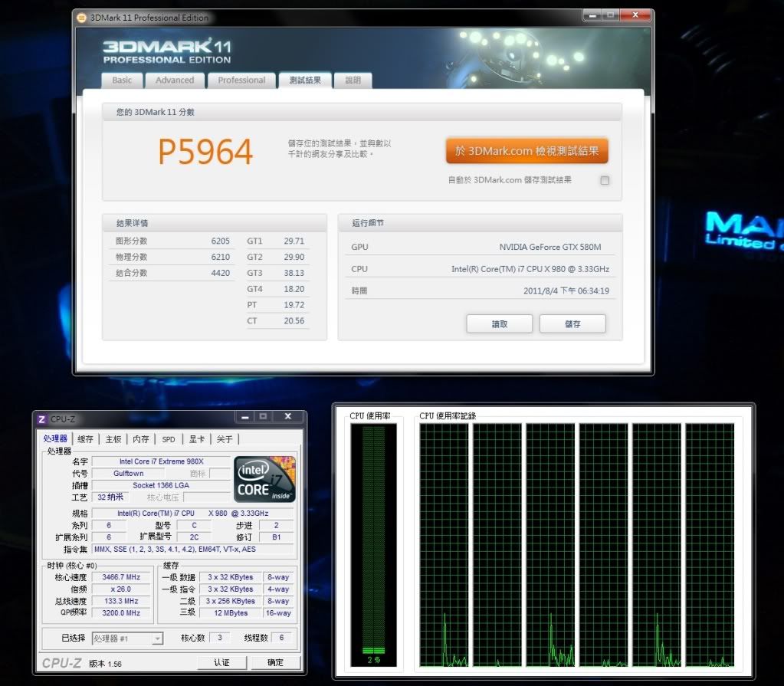Click the 核心数 value 3
Image resolution: width=784 pixels, height=686 pixels.
pyautogui.click(x=219, y=638)
